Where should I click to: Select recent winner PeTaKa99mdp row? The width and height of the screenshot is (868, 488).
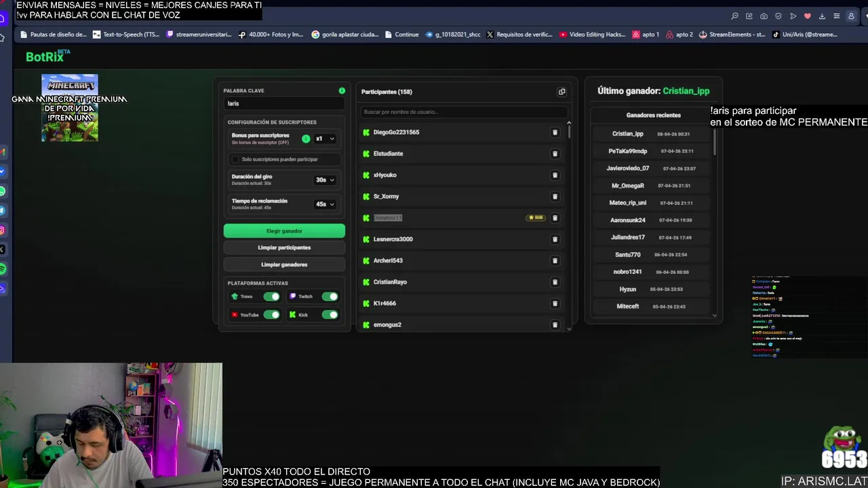tap(652, 151)
